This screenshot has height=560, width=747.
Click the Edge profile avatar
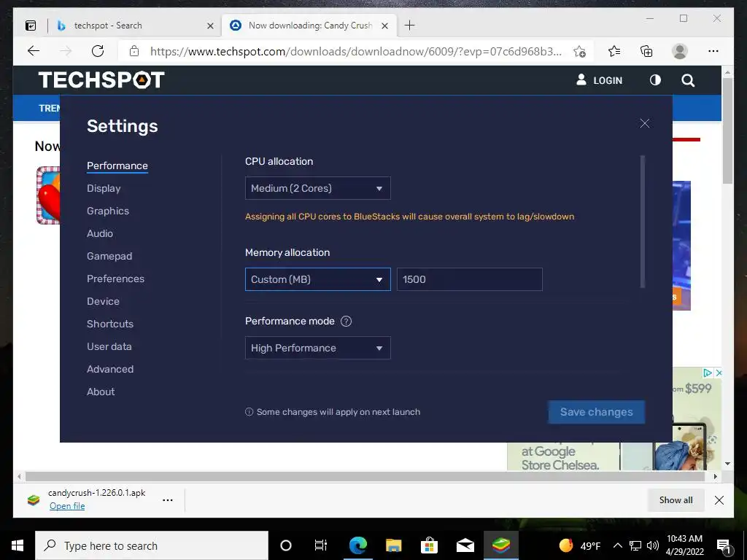click(680, 51)
